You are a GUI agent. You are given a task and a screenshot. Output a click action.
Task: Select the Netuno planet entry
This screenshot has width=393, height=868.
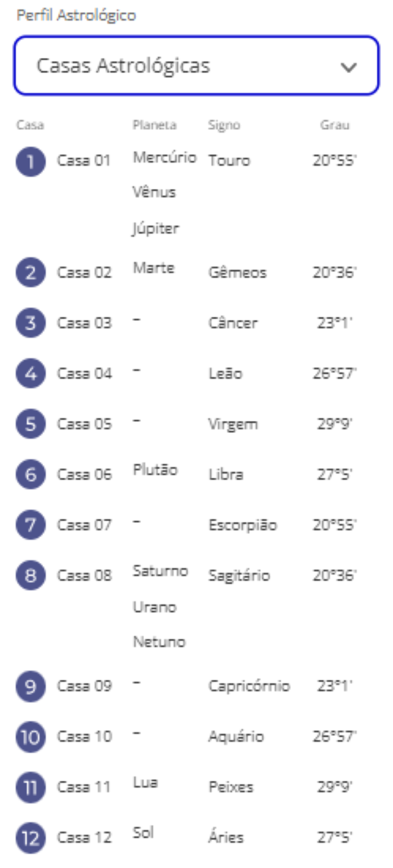click(x=159, y=642)
